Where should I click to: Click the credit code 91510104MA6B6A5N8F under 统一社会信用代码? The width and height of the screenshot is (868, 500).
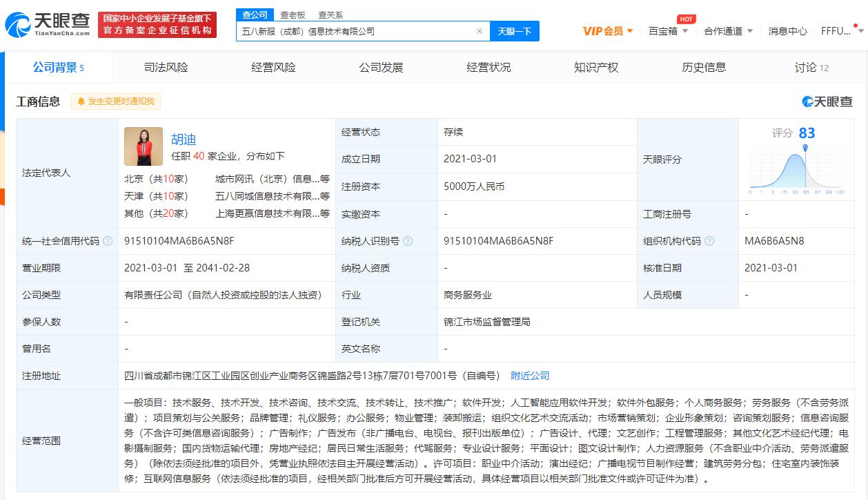coord(179,241)
